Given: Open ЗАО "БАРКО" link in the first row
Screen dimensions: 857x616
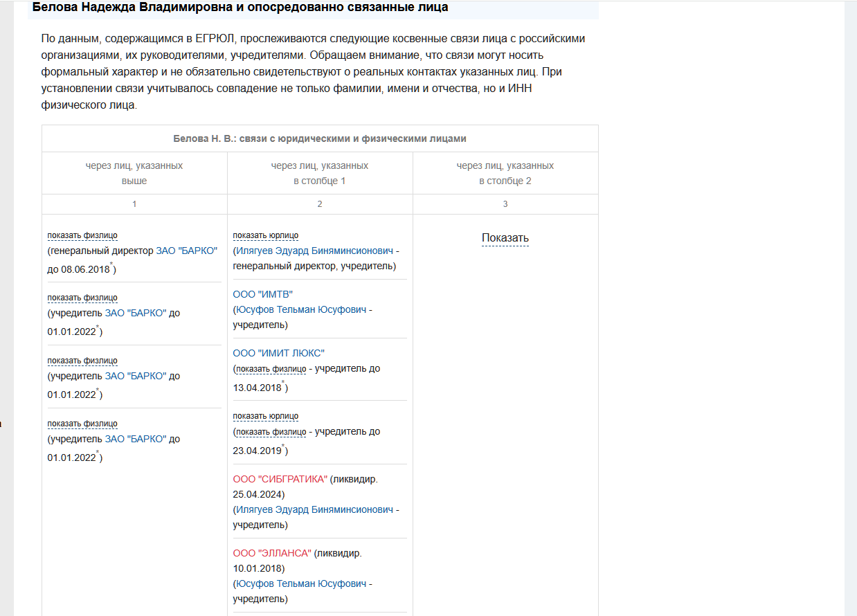Looking at the screenshot, I should click(x=186, y=251).
